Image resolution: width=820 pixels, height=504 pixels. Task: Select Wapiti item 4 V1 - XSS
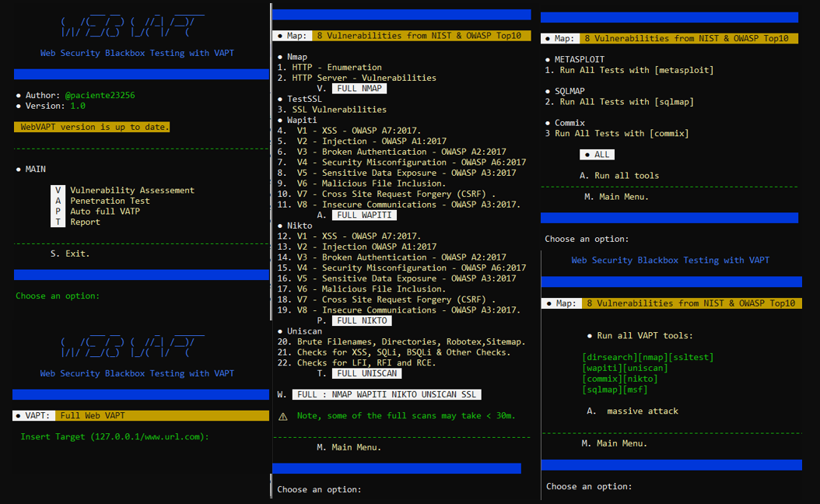pyautogui.click(x=349, y=131)
